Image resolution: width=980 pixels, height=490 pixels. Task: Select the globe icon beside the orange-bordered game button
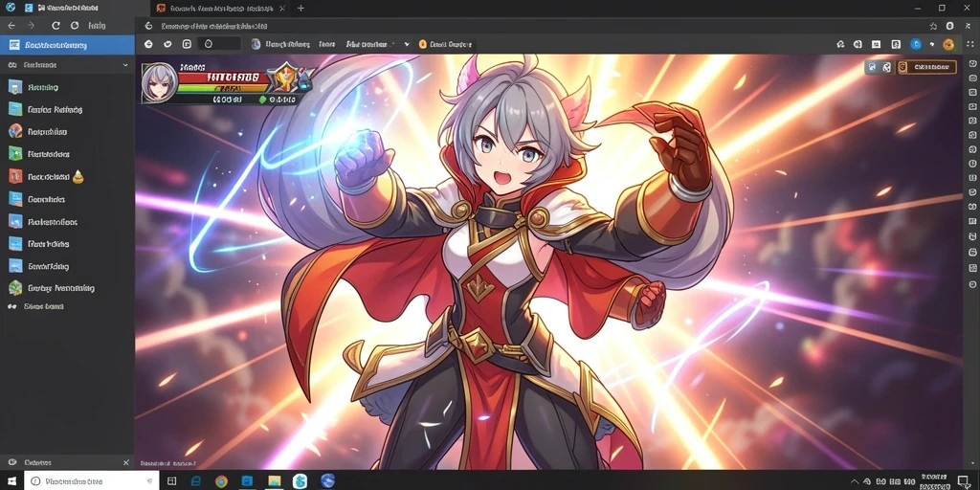point(886,68)
